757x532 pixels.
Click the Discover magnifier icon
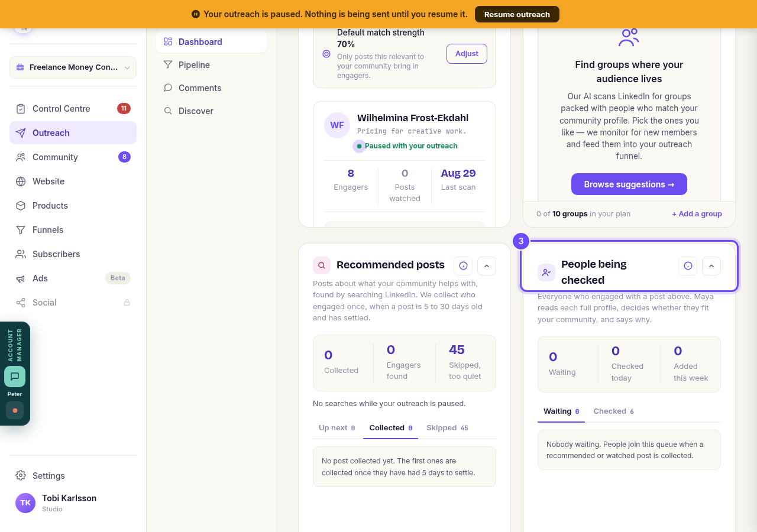[168, 111]
